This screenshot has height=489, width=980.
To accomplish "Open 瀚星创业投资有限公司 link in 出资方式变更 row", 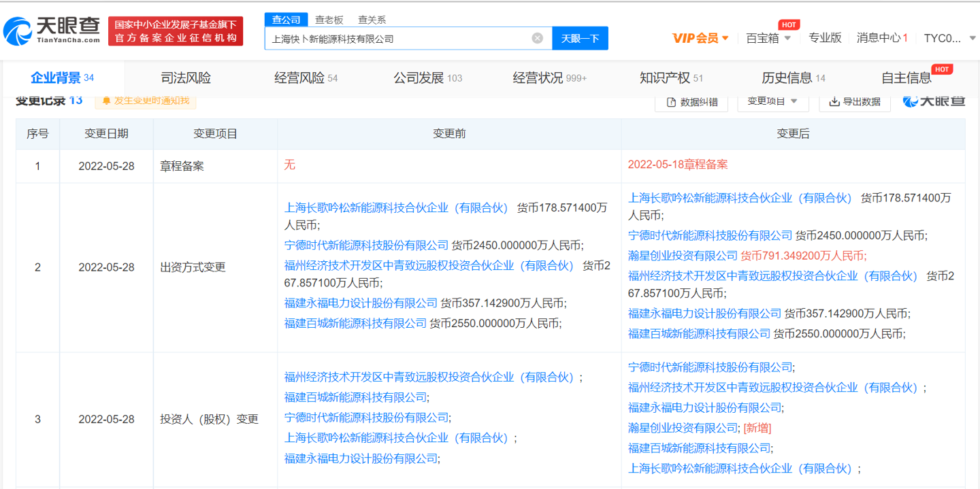I will point(683,255).
